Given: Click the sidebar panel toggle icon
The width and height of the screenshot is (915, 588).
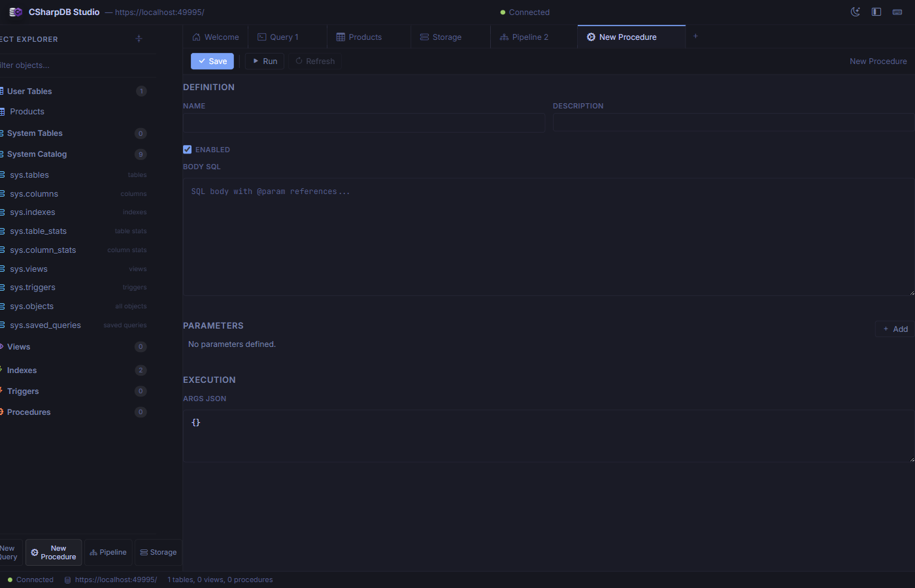Looking at the screenshot, I should click(x=876, y=12).
